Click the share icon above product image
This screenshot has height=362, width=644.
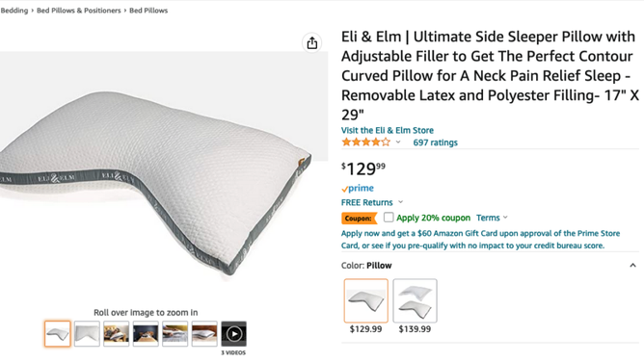[312, 43]
